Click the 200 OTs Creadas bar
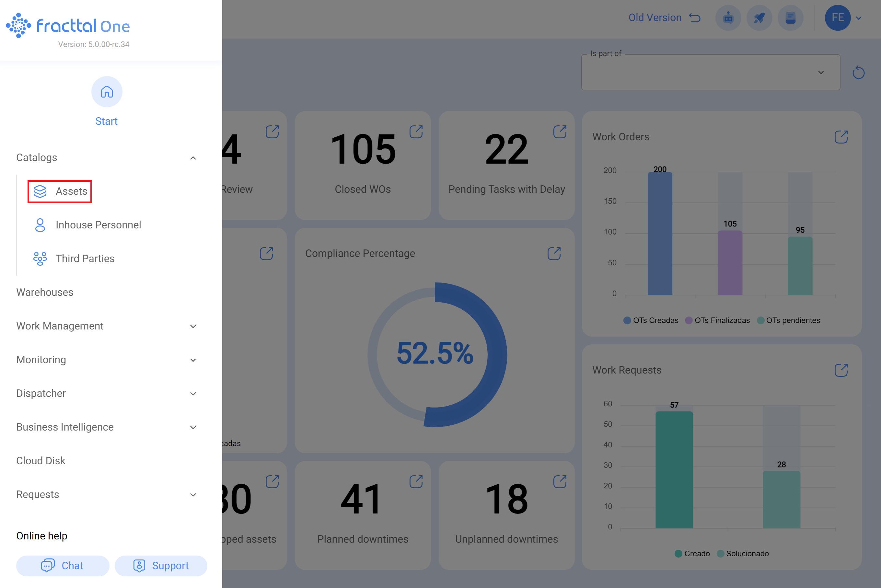Screen dimensions: 881x588 (x=660, y=233)
